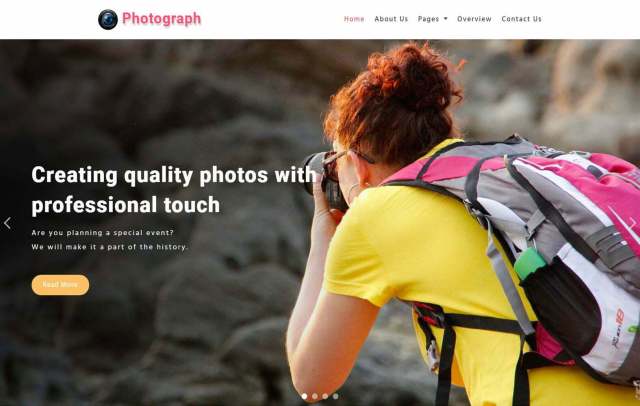Screen dimensions: 640x406
Task: Open the Home navigation link
Action: click(354, 19)
